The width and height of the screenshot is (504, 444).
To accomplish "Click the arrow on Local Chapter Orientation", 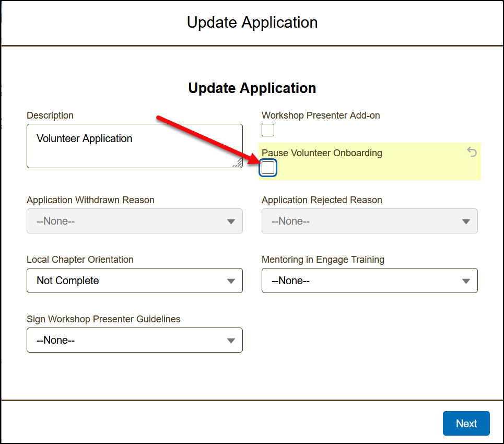I will point(231,281).
